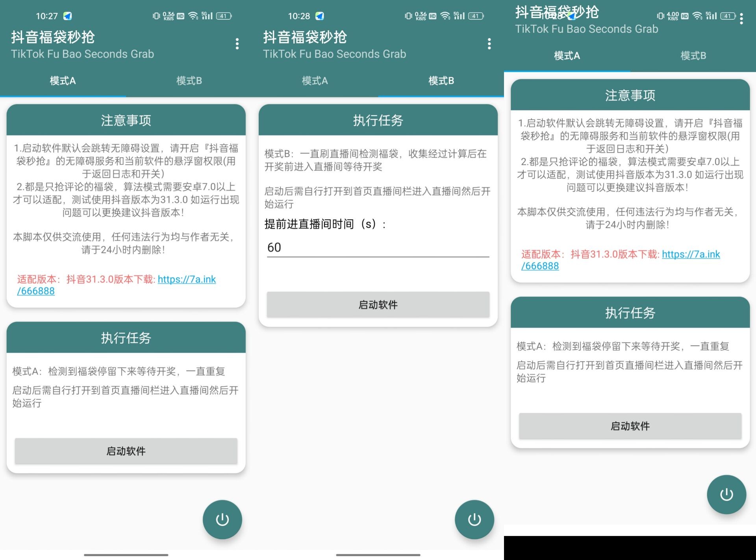Select 模式B tab in right screen
The width and height of the screenshot is (756, 560).
point(693,55)
